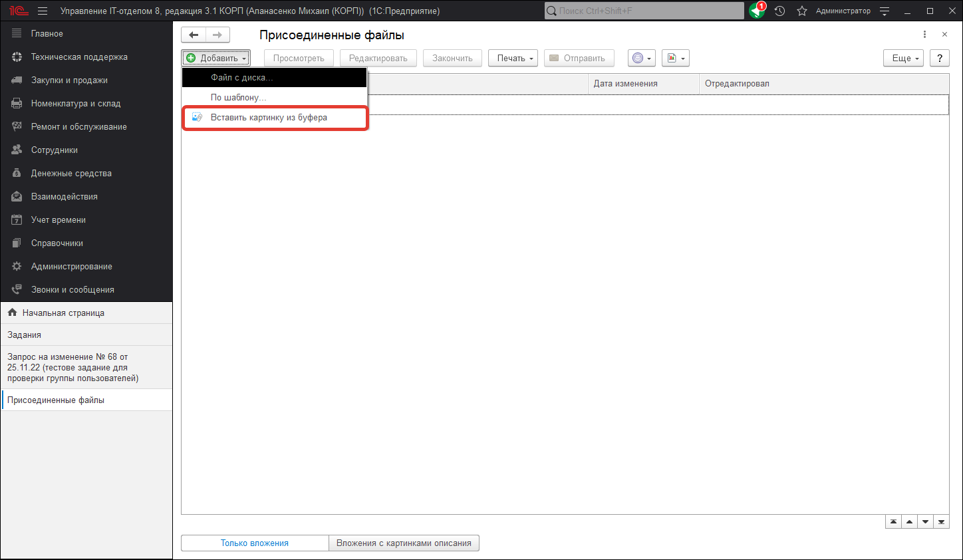Open the notifications bell icon

coord(757,11)
